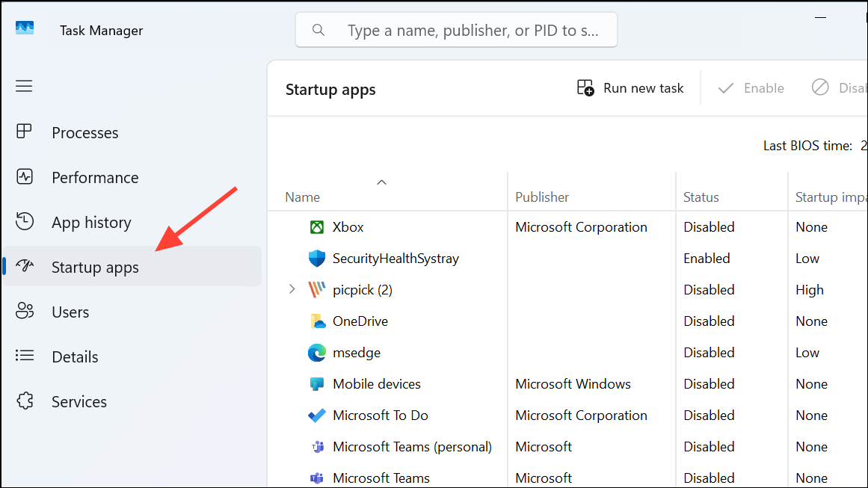Click the Services puzzle icon in sidebar

point(25,401)
